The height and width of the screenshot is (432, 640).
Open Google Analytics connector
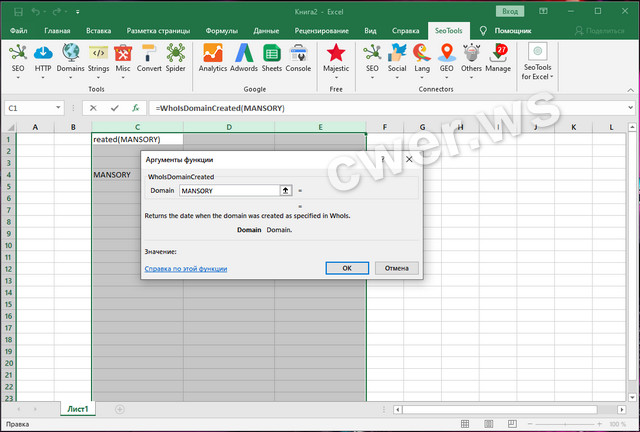click(213, 58)
